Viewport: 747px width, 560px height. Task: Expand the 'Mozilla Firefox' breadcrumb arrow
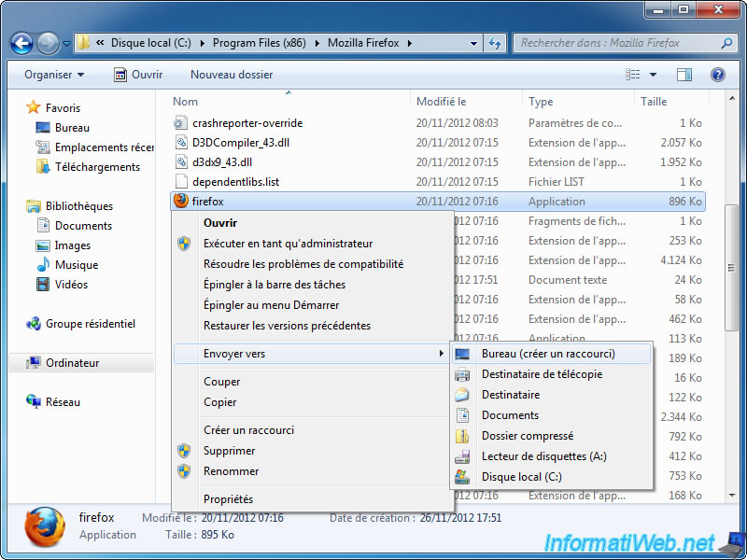click(409, 43)
